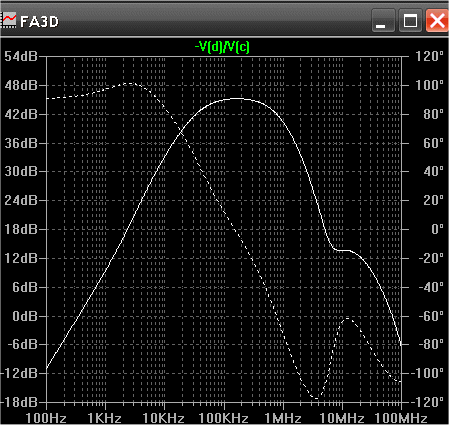Viewport: 449px width, 425px height.
Task: Click the 30dB left axis label
Action: coord(21,171)
